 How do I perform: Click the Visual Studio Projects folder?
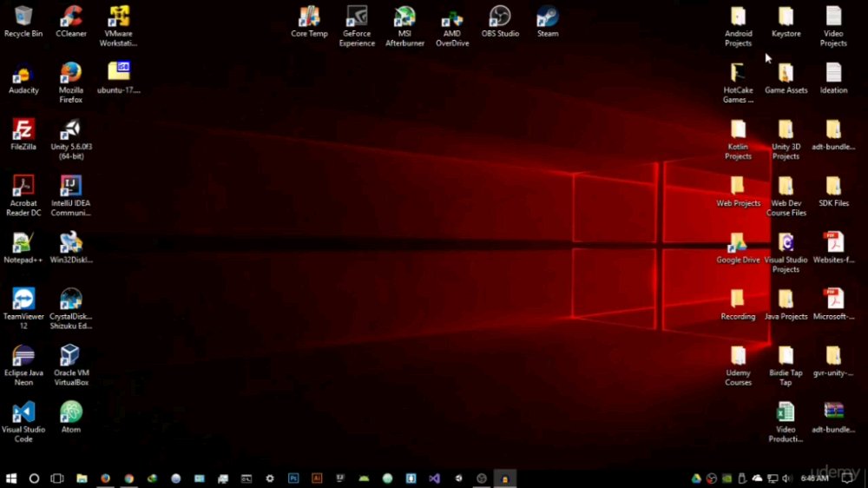click(786, 253)
